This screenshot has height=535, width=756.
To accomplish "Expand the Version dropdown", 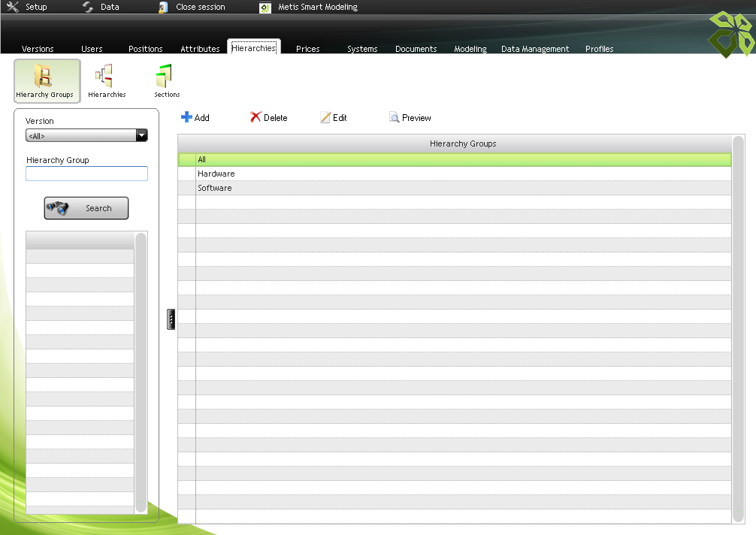I will [x=141, y=136].
